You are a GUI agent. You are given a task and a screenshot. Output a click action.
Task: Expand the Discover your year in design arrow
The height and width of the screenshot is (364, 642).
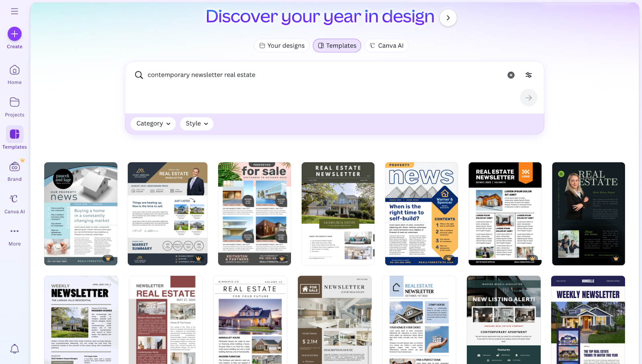pyautogui.click(x=448, y=18)
